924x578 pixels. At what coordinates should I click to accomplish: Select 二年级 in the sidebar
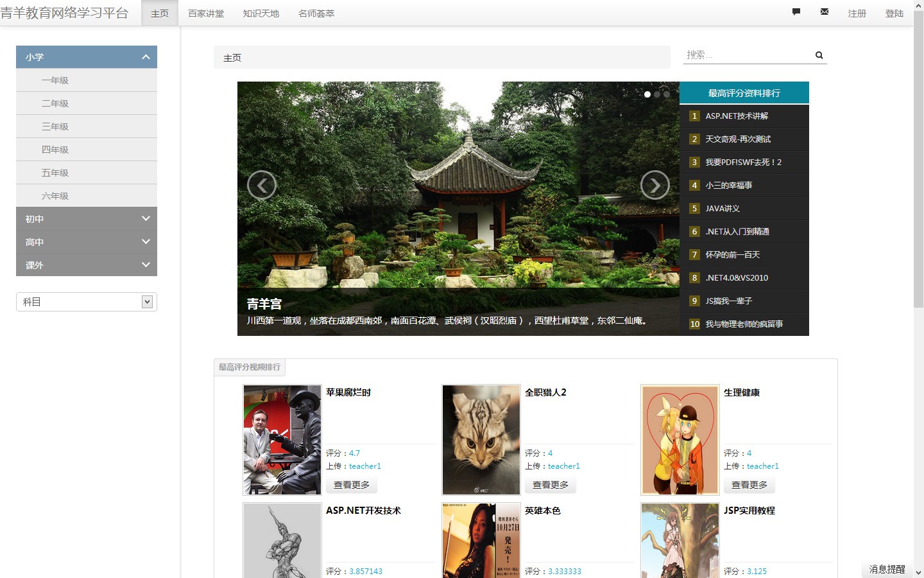point(87,103)
